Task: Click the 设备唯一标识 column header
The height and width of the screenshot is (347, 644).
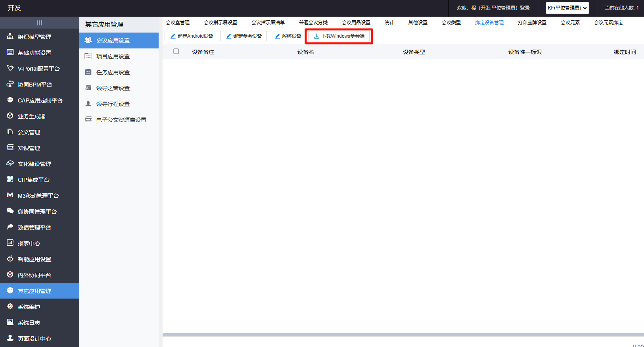Action: pyautogui.click(x=525, y=52)
